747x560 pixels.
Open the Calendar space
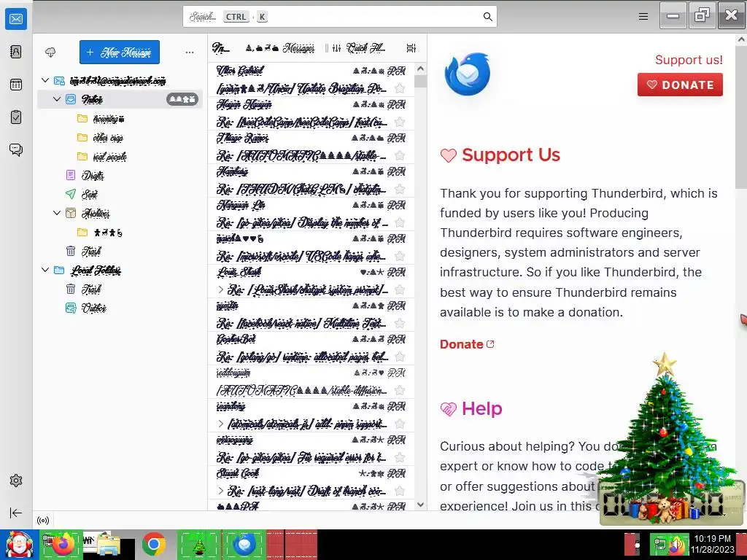tap(16, 85)
